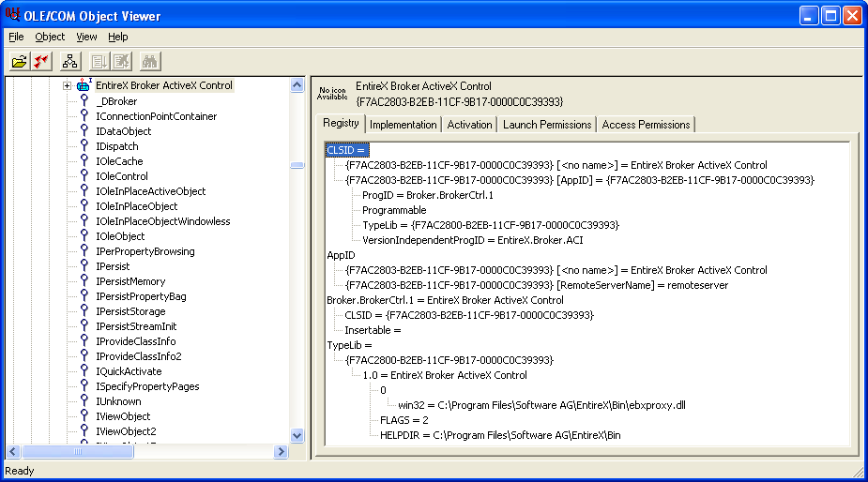This screenshot has height=482, width=868.
Task: Click the No icon Available placeholder
Action: (332, 94)
